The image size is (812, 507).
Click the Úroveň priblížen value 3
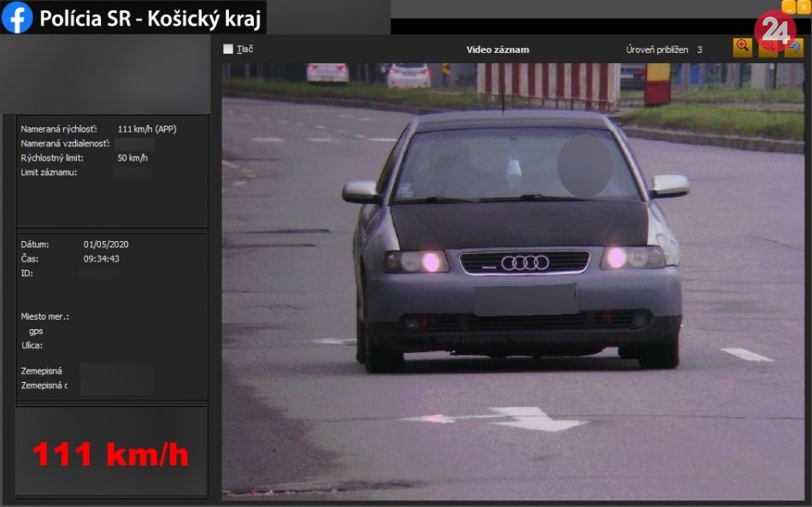click(699, 50)
